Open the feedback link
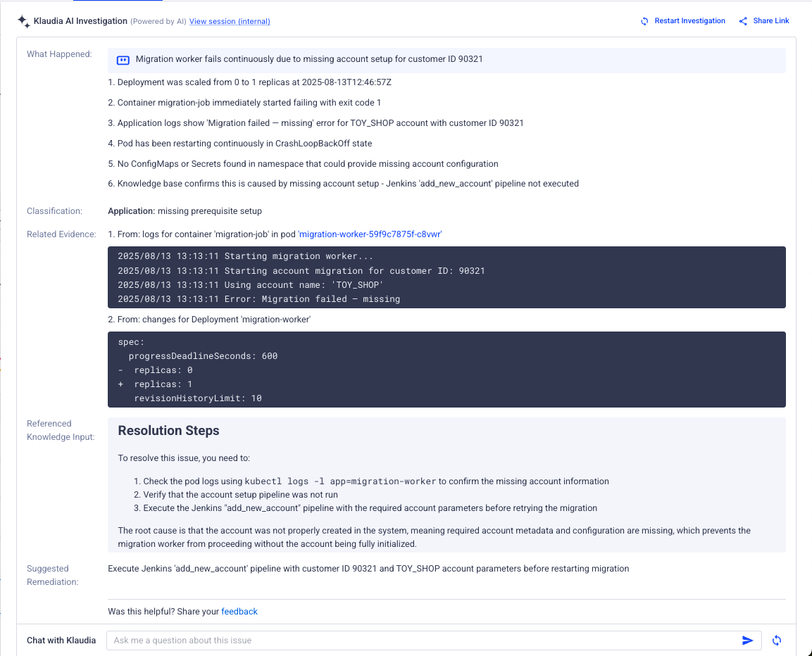Image resolution: width=812 pixels, height=656 pixels. [x=239, y=612]
